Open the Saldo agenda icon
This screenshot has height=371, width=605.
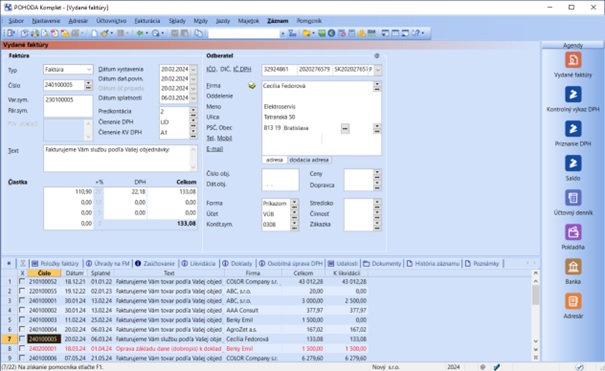(573, 164)
